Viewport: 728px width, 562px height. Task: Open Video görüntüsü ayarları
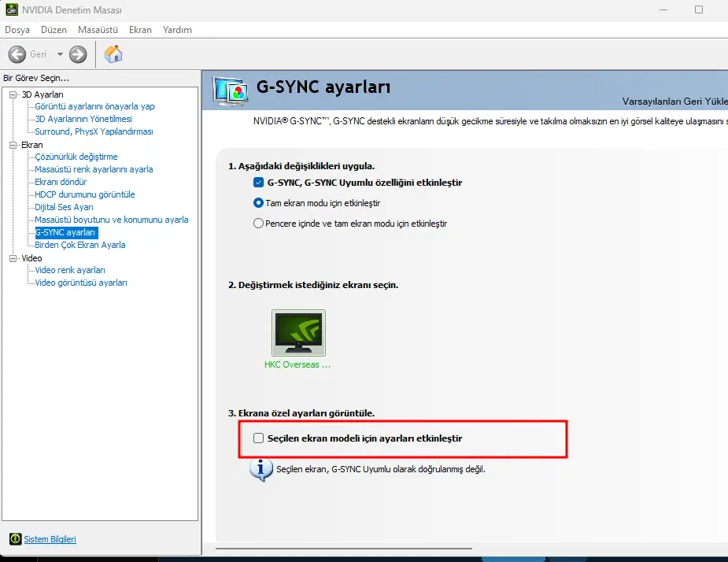(81, 283)
